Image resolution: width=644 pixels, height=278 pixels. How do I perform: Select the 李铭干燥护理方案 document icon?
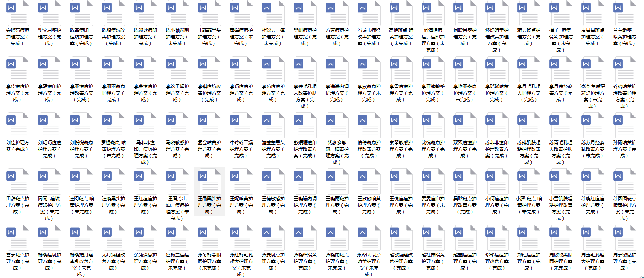(x=177, y=69)
